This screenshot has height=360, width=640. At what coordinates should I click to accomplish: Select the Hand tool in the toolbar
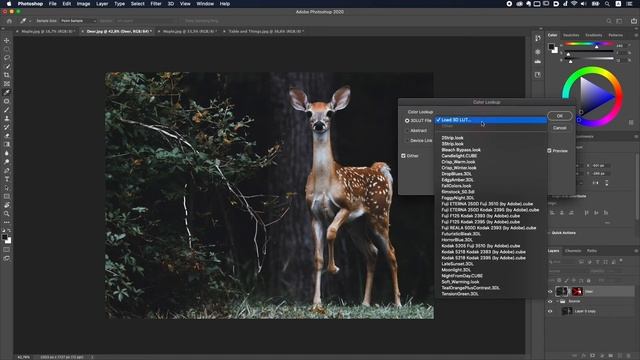pyautogui.click(x=7, y=205)
